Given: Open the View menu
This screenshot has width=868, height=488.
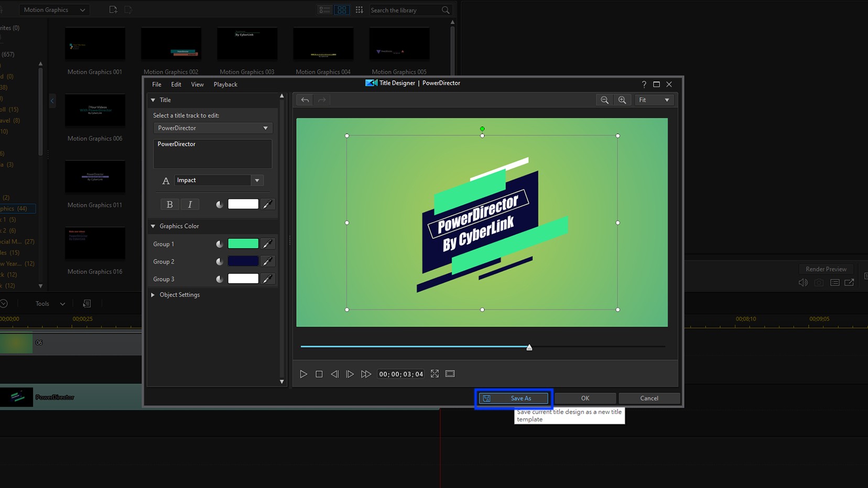Looking at the screenshot, I should click(x=197, y=84).
